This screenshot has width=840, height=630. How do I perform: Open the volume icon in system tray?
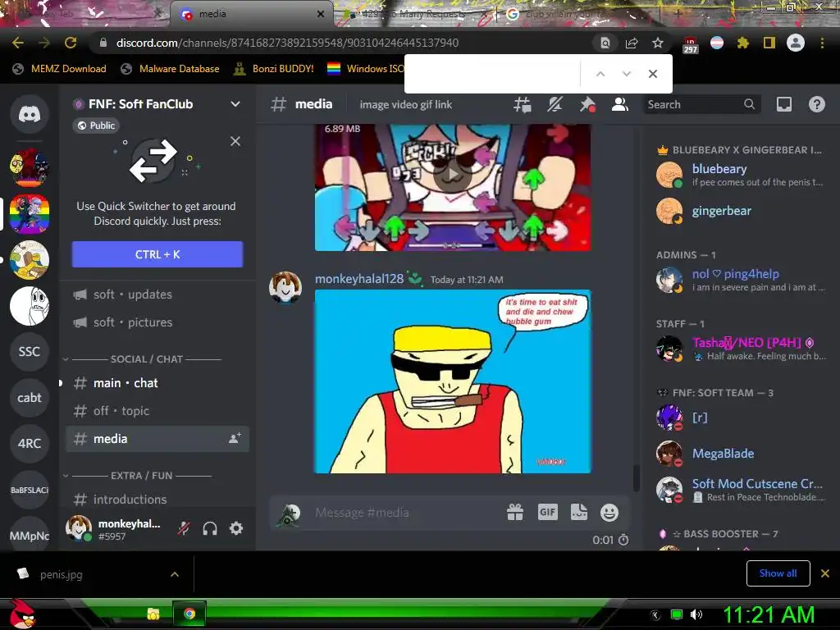(x=696, y=614)
